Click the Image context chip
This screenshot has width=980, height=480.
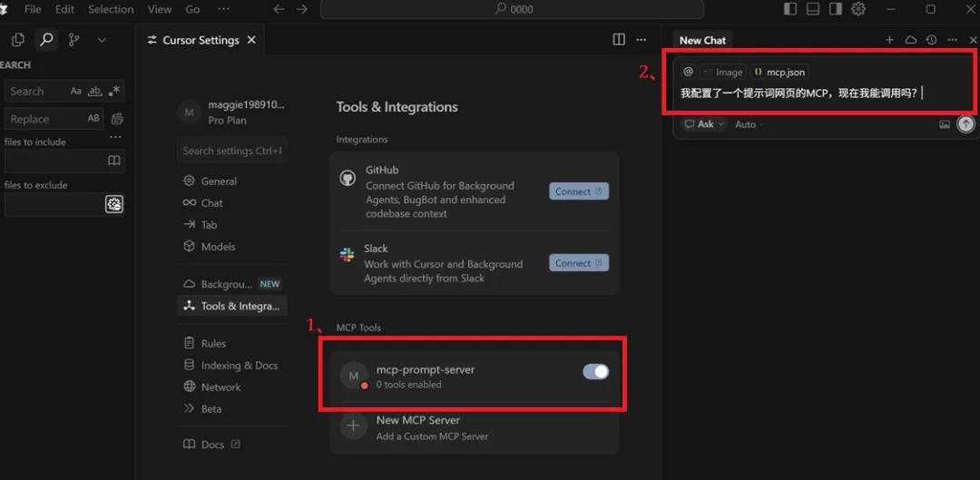[x=722, y=72]
